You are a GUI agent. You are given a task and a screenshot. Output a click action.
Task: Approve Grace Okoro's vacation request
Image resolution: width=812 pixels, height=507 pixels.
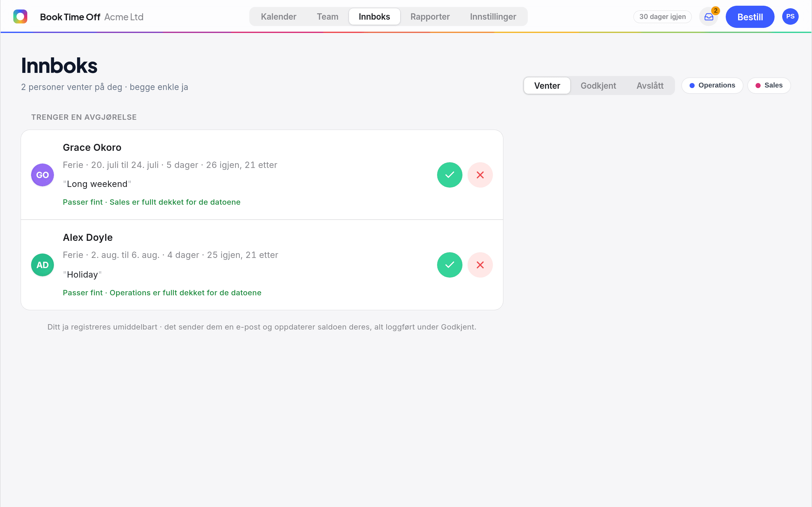[450, 175]
